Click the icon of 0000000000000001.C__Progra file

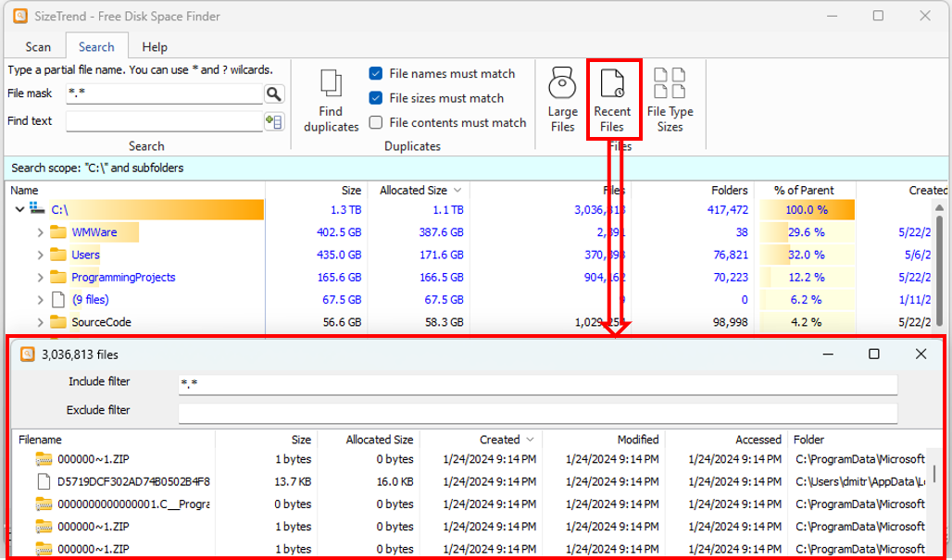click(44, 504)
